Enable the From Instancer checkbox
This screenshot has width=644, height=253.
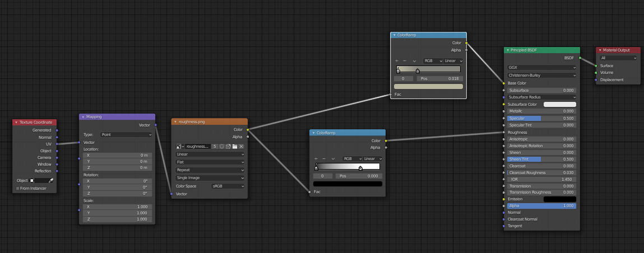[x=18, y=189]
